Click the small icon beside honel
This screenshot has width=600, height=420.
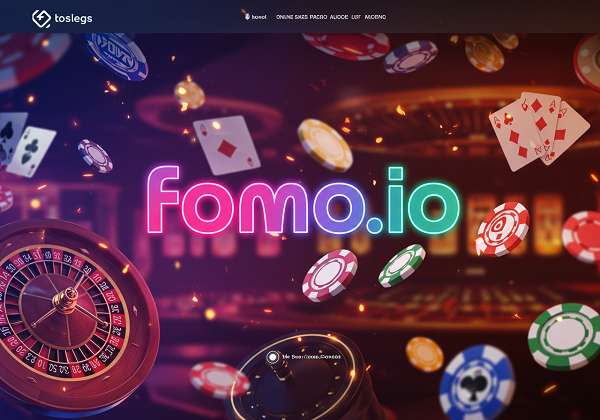point(247,17)
